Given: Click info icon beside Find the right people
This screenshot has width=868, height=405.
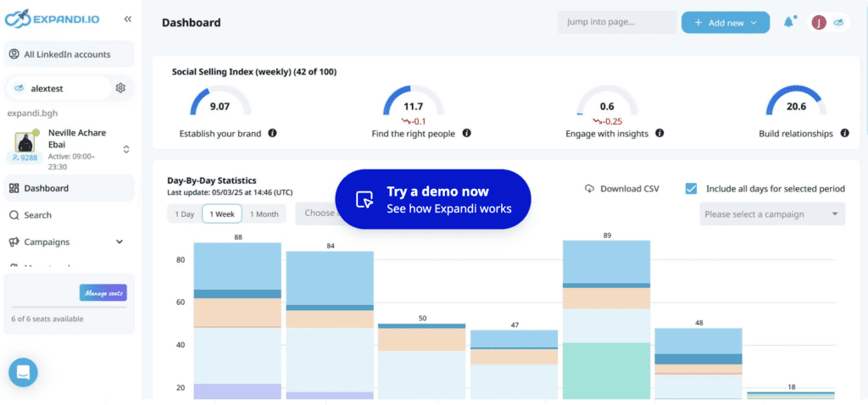Looking at the screenshot, I should click(466, 133).
